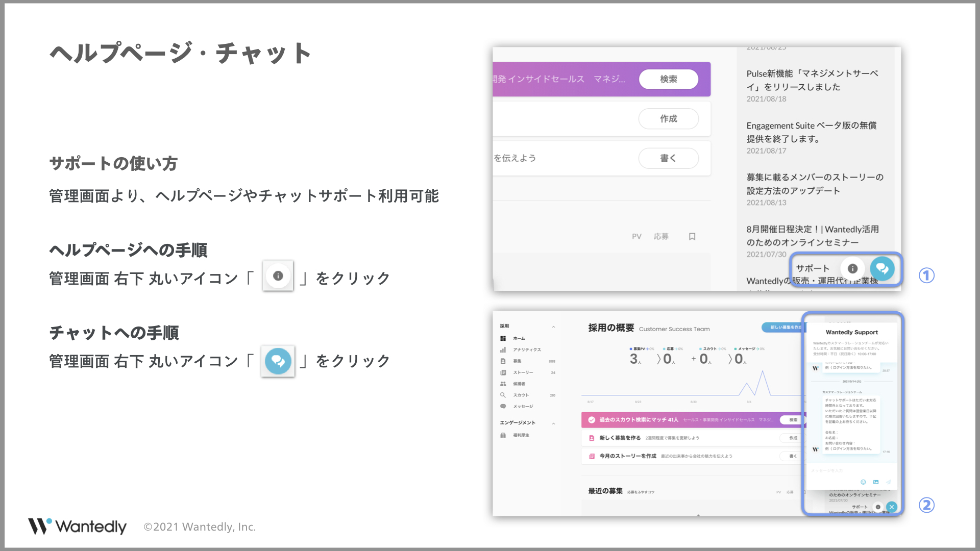Click 新しい募集を作成 blue button
The height and width of the screenshot is (551, 980).
[782, 328]
